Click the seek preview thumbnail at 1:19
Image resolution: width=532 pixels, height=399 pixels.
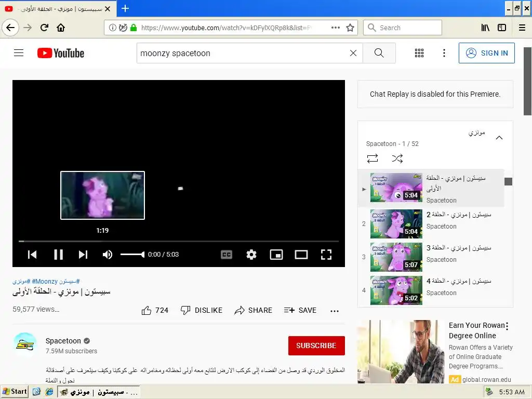[102, 195]
